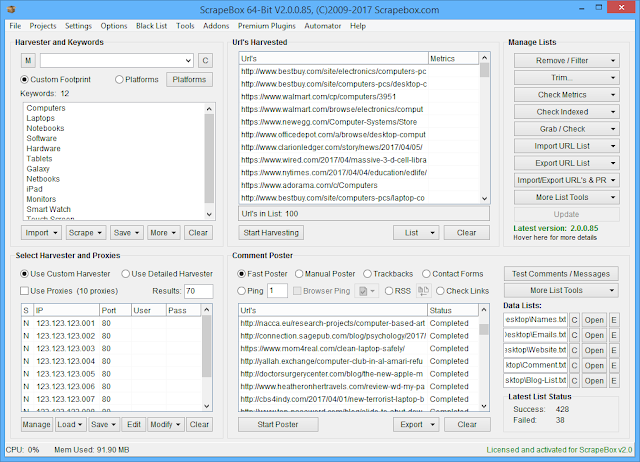
Task: Click the E button for the Website.txt list
Action: coord(613,350)
